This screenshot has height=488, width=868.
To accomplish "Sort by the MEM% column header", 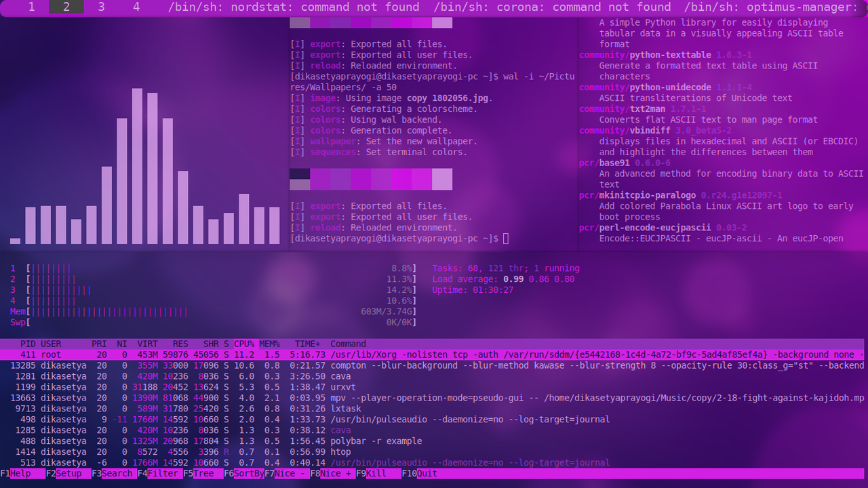I will tap(269, 344).
